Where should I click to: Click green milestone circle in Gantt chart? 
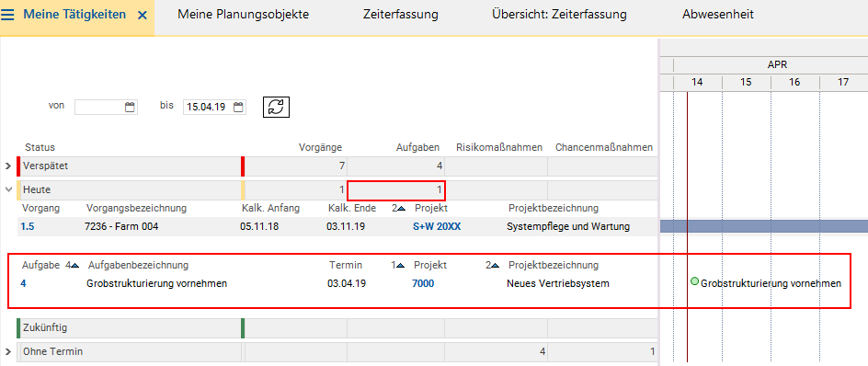click(695, 281)
